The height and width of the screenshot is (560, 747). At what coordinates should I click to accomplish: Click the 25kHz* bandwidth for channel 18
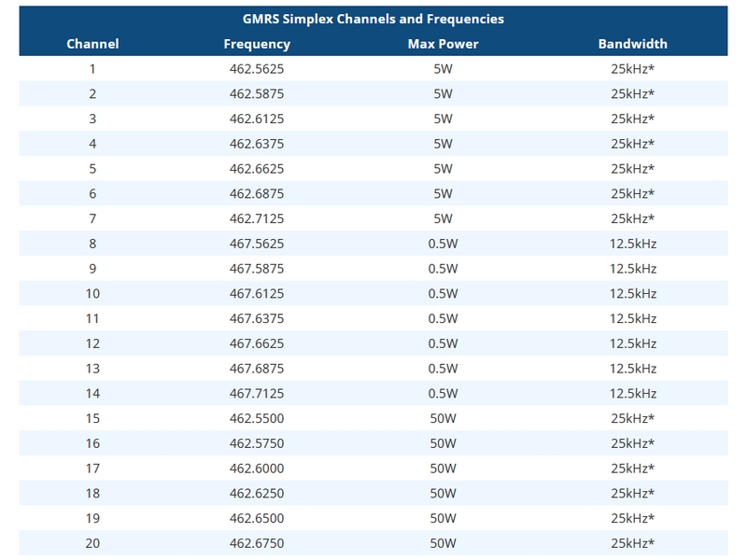point(633,494)
